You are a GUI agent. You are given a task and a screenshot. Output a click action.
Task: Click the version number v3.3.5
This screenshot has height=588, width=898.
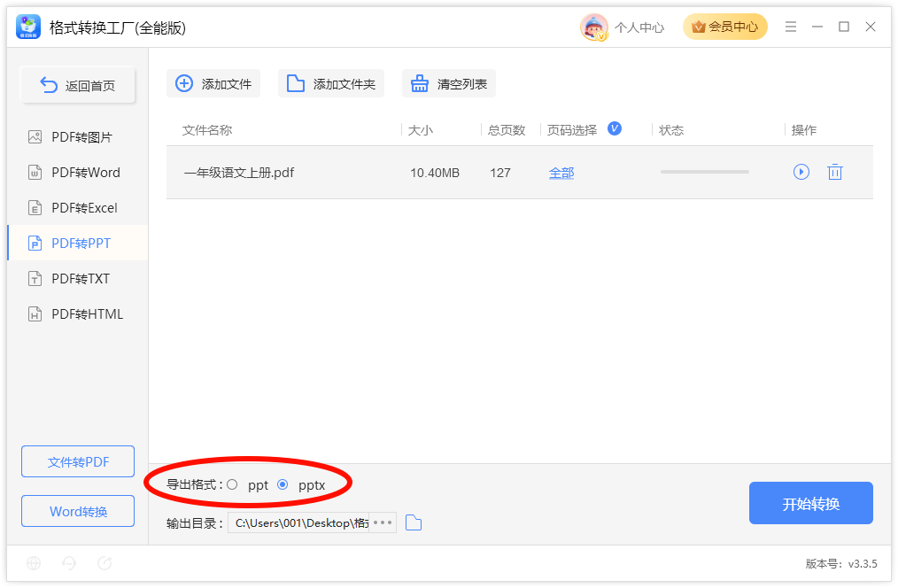(863, 564)
